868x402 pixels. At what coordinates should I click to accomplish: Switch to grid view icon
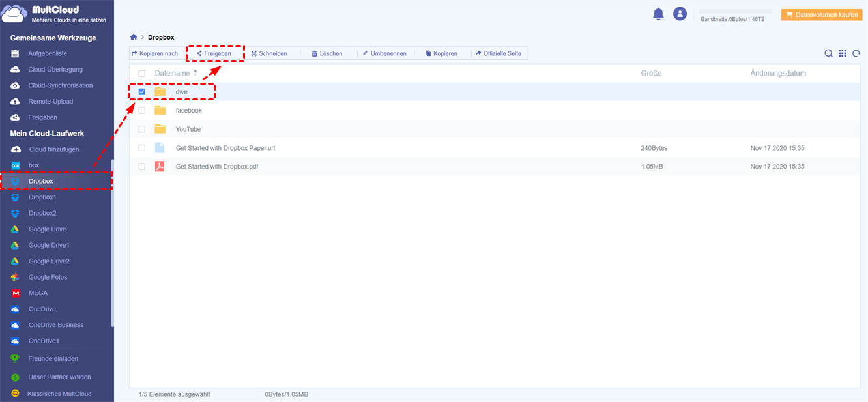point(843,53)
